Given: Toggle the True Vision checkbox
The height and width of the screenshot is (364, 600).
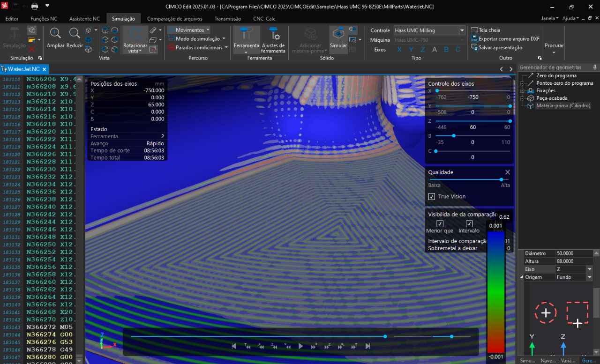Looking at the screenshot, I should tap(432, 196).
